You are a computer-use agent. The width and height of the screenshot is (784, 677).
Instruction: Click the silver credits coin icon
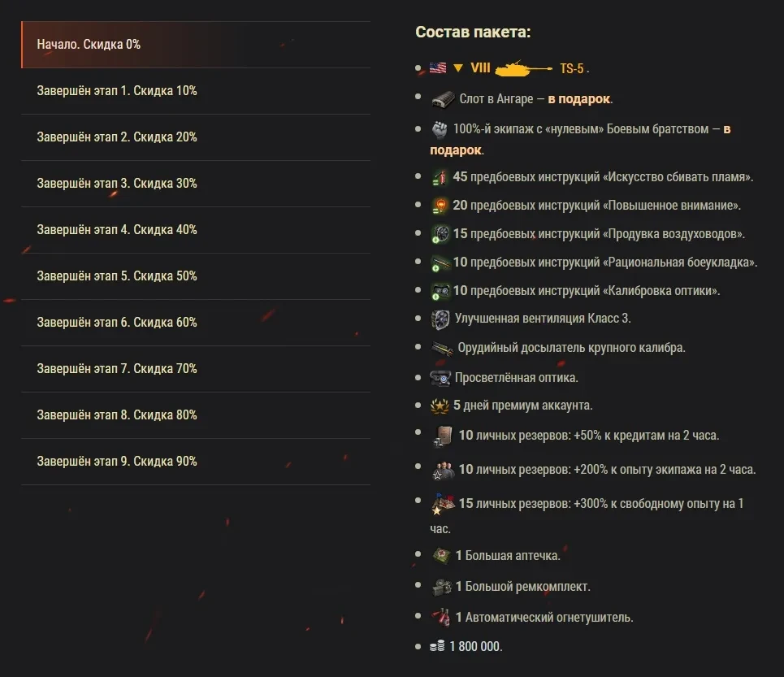tap(437, 647)
